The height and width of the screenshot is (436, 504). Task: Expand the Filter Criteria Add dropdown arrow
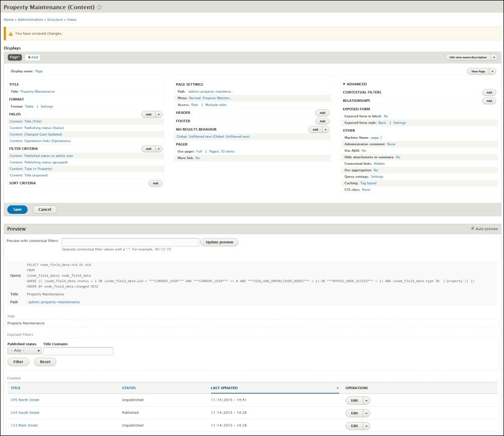(159, 149)
